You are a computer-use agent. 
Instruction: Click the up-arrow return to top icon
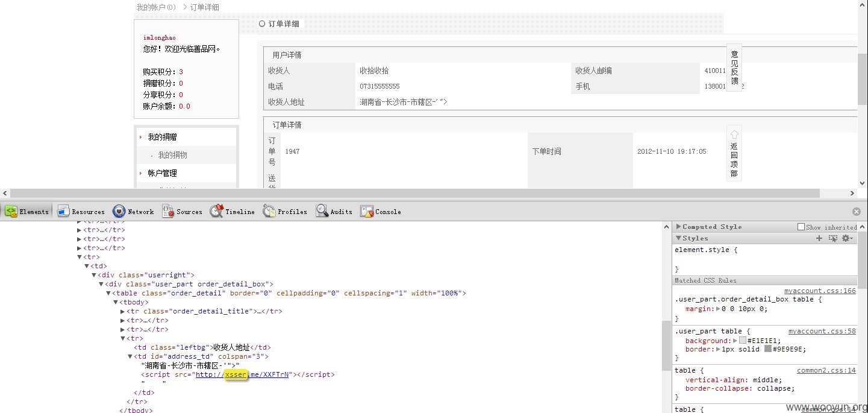734,134
